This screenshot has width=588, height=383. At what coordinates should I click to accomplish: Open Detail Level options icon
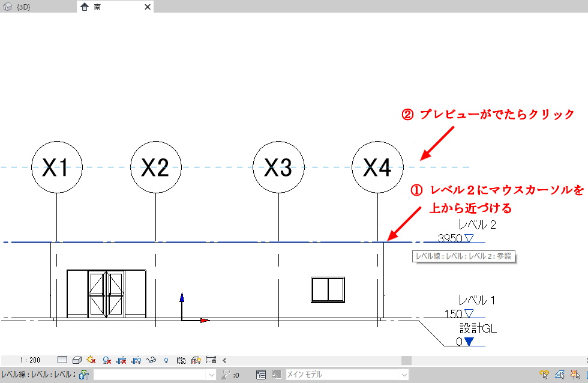(62, 360)
